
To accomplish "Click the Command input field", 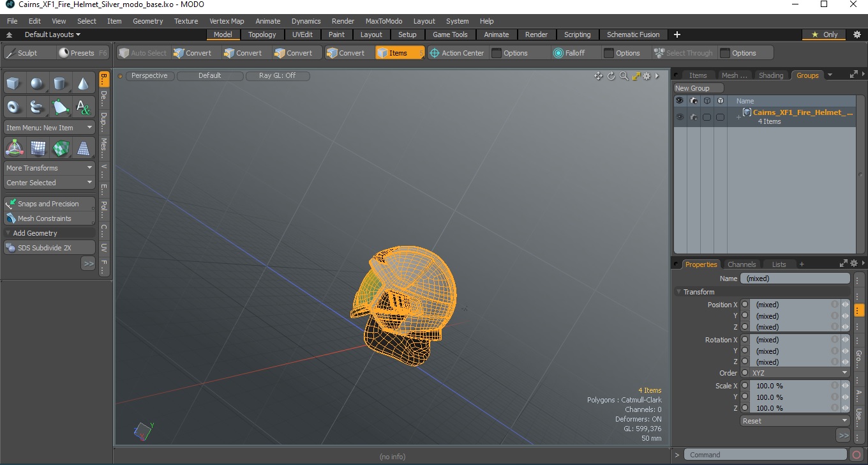I will click(x=766, y=455).
